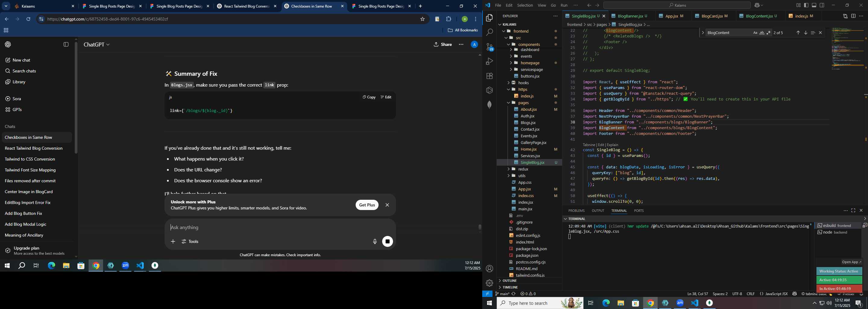Open the File menu in VS Code
The height and width of the screenshot is (309, 868).
click(498, 5)
